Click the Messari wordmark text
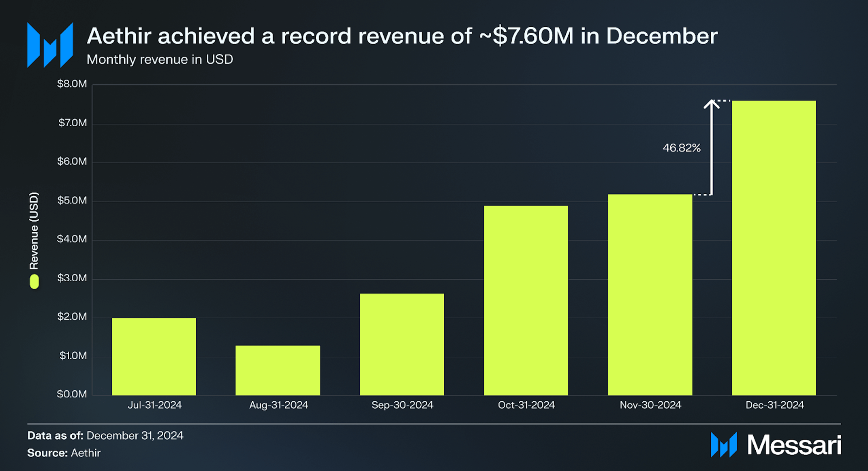Screen dimensions: 868x471 tap(794, 445)
